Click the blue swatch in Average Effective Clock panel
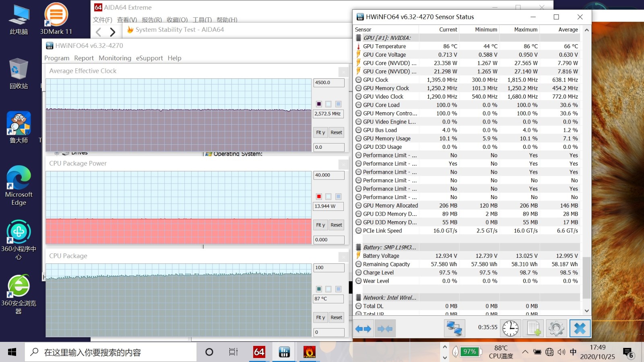644x362 pixels. [338, 104]
